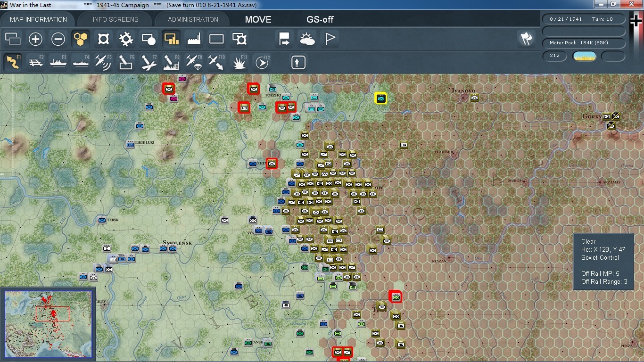Select F7 bomb airfield mode
This screenshot has height=362, width=644.
(x=149, y=62)
